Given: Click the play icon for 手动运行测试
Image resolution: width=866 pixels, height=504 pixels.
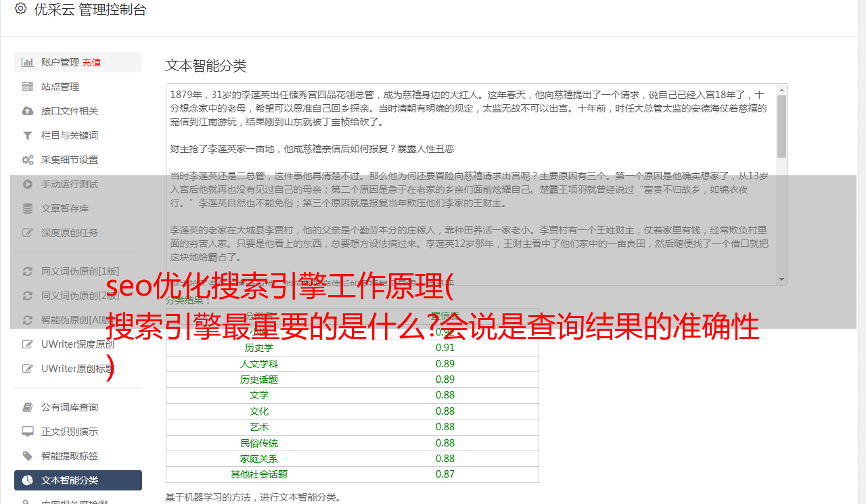Looking at the screenshot, I should tap(28, 184).
